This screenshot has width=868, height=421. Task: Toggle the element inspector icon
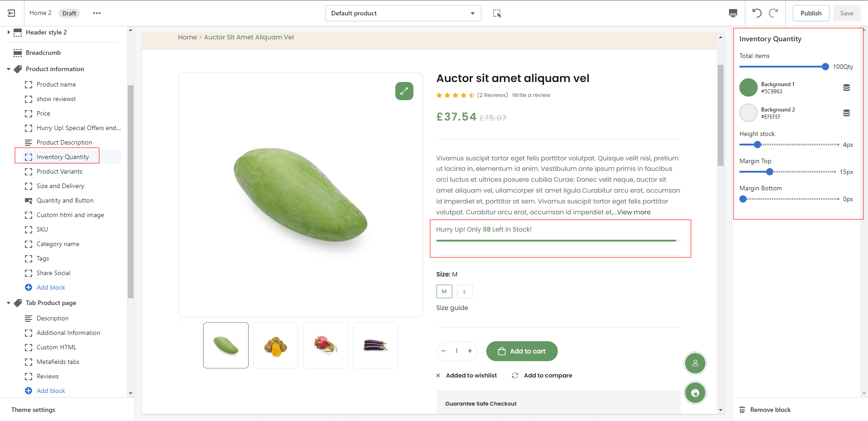pyautogui.click(x=497, y=14)
